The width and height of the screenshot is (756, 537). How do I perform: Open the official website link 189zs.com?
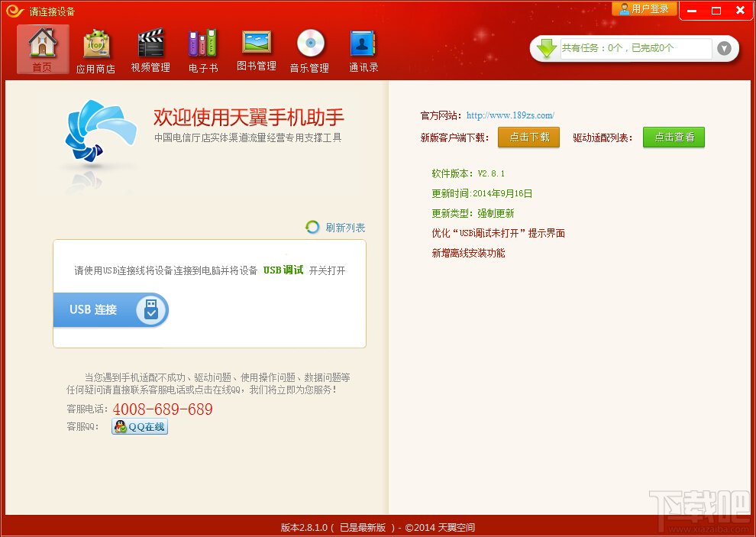point(510,115)
